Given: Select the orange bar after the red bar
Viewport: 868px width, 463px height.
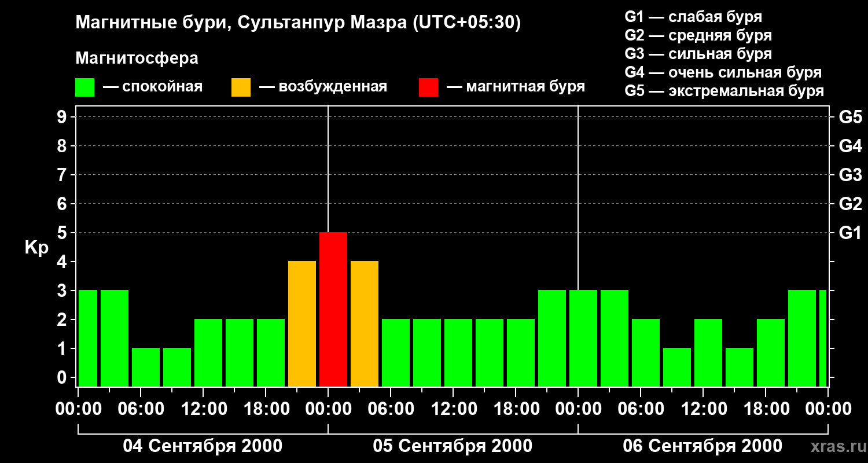Looking at the screenshot, I should 365,324.
